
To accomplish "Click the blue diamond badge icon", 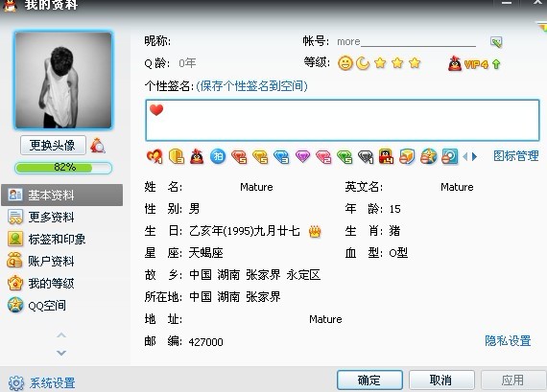I will [281, 157].
